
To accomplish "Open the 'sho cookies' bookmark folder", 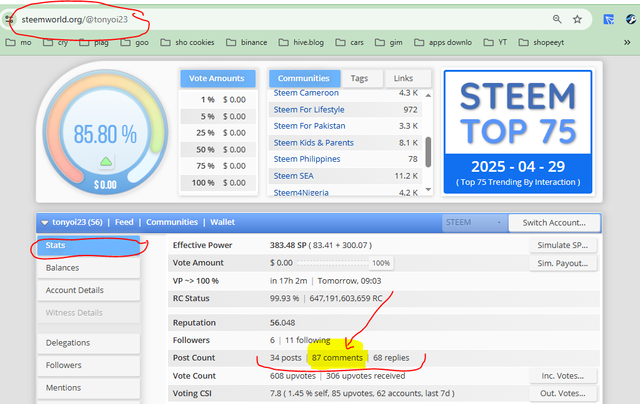I will (187, 42).
